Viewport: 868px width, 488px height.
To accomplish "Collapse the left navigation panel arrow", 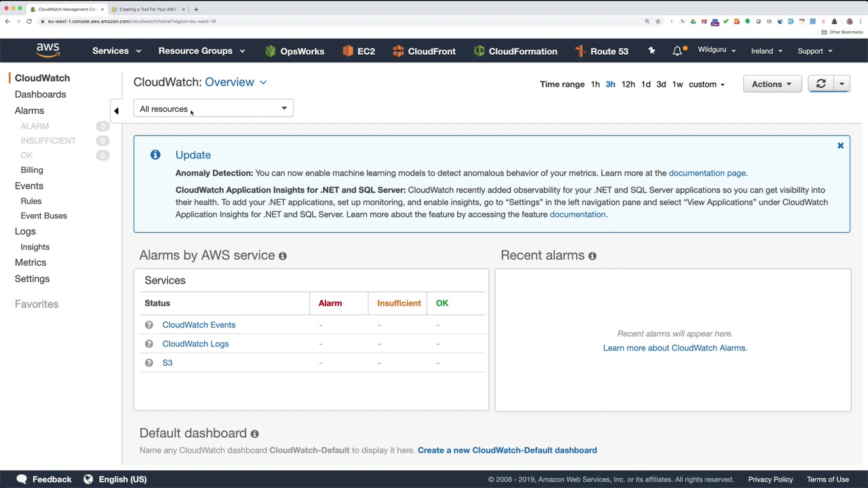I will [116, 111].
